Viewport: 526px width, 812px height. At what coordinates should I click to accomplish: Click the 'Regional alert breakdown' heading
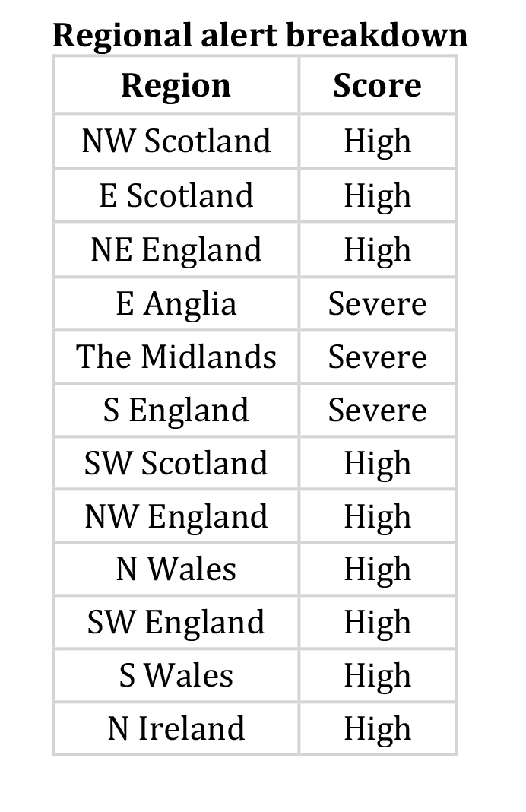[x=260, y=36]
